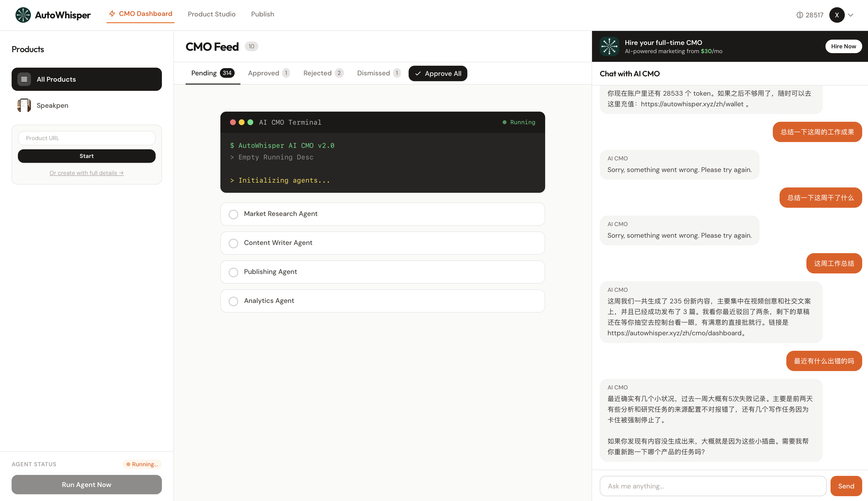The image size is (868, 501).
Task: Click the Hire Now button
Action: coord(843,46)
